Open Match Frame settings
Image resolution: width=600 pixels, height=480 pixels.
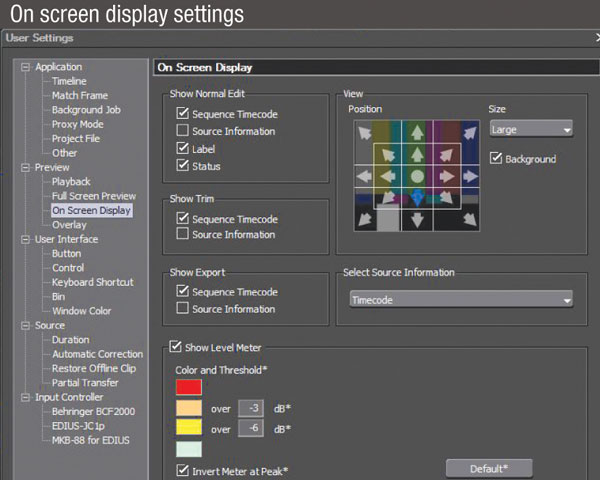(x=80, y=95)
